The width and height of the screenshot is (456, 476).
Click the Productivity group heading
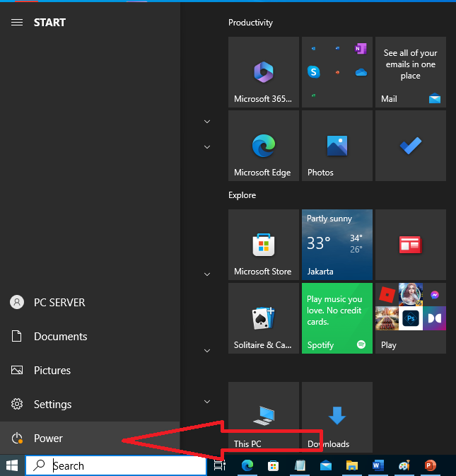pyautogui.click(x=250, y=23)
